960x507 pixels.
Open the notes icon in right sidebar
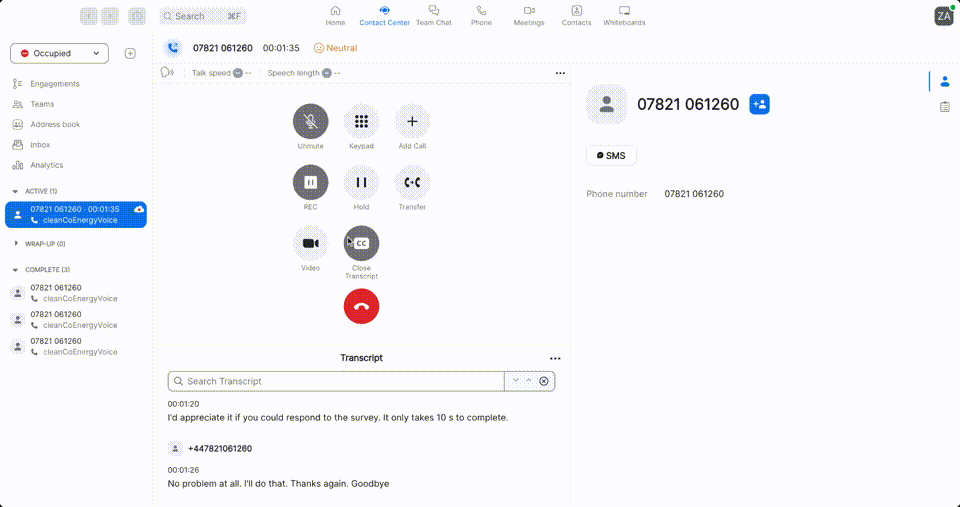tap(945, 106)
